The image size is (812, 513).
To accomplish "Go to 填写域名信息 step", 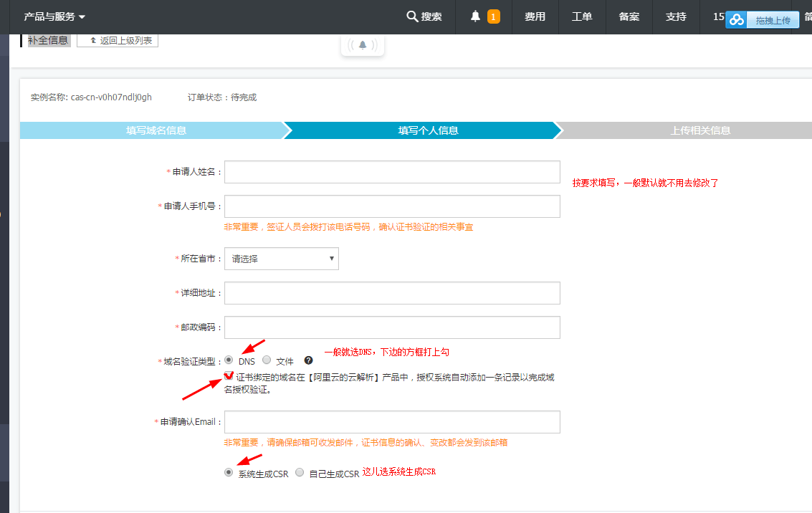I will 156,130.
